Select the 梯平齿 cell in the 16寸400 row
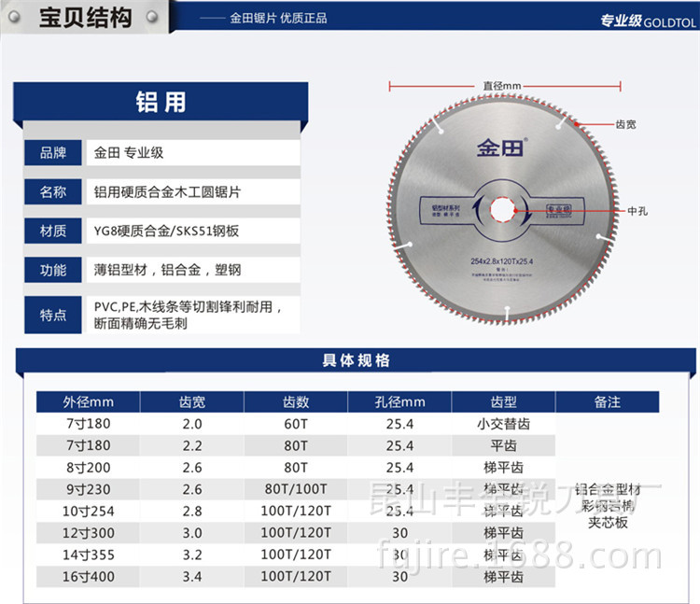This screenshot has height=604, width=700. pyautogui.click(x=504, y=577)
